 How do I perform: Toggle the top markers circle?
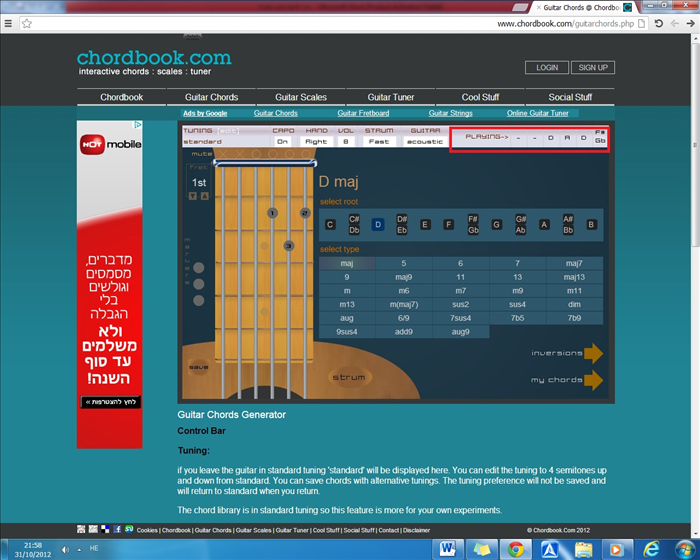(x=199, y=267)
